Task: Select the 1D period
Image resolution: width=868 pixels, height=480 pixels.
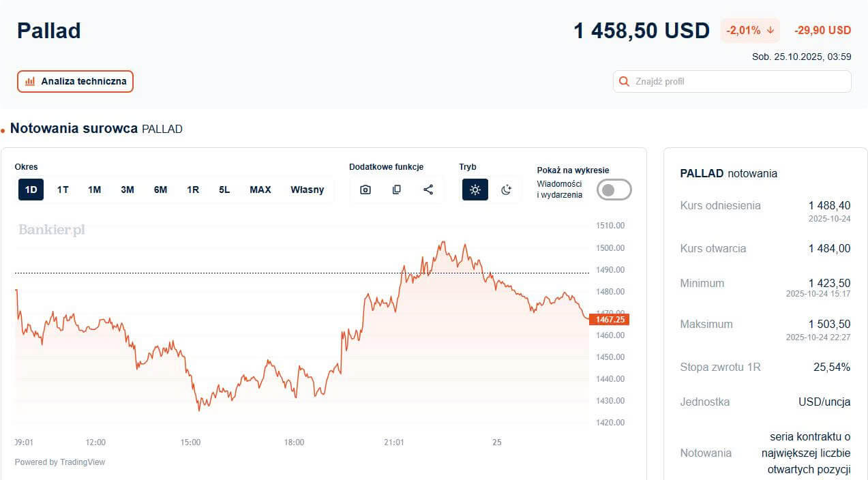Action: (x=31, y=190)
